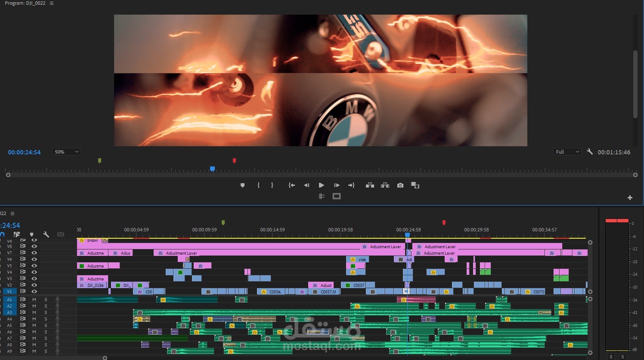Toggle sync lock on track V4
644x360 pixels.
(x=22, y=272)
